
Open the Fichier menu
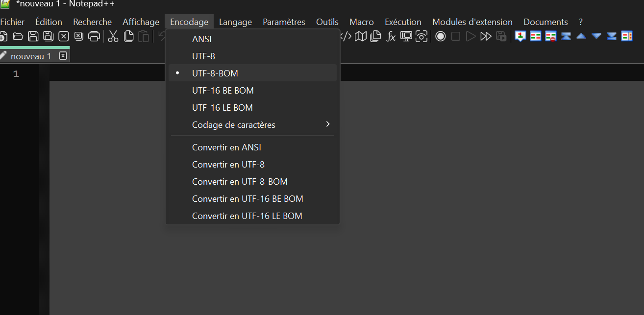(x=12, y=22)
